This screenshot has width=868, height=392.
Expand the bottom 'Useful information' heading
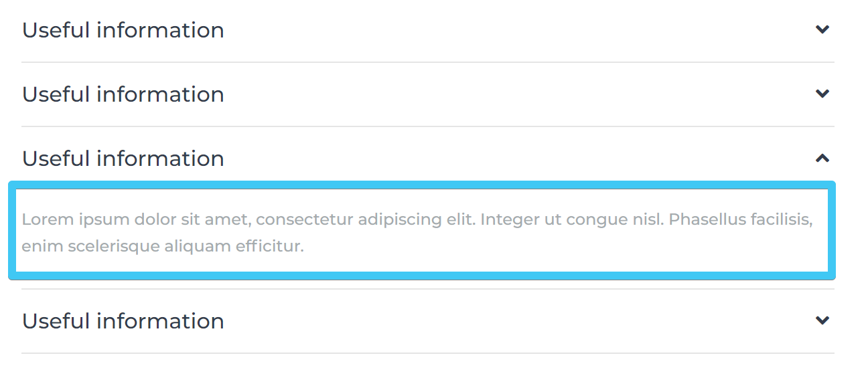[x=123, y=321]
